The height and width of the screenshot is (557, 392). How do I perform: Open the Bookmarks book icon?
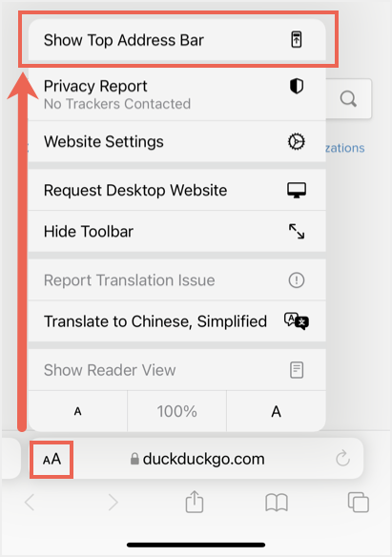277,503
